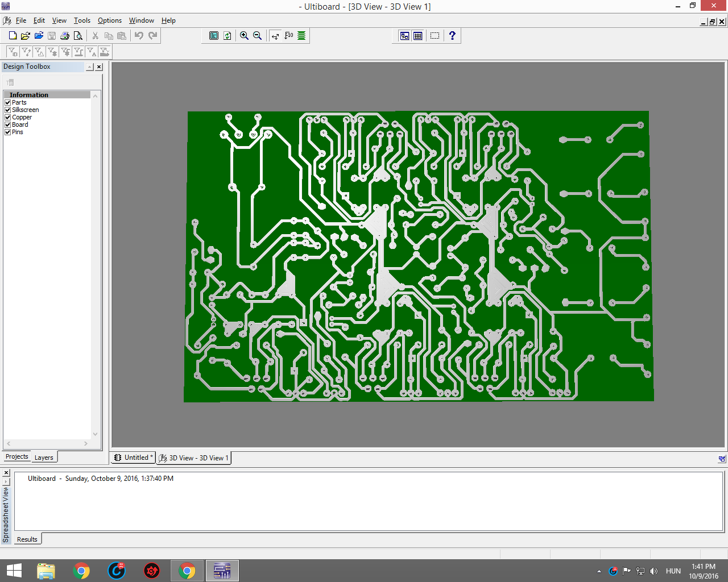
Task: Open the Help menu
Action: click(x=168, y=20)
